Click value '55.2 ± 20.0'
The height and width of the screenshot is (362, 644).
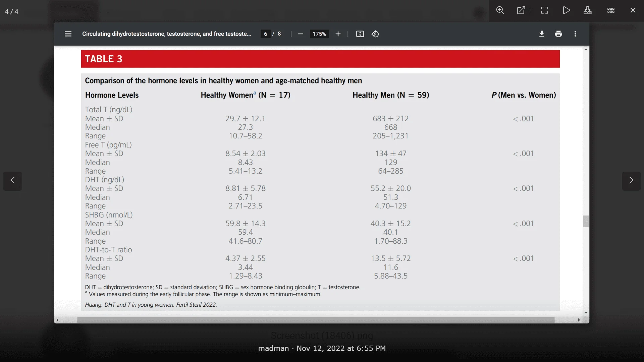tap(391, 188)
